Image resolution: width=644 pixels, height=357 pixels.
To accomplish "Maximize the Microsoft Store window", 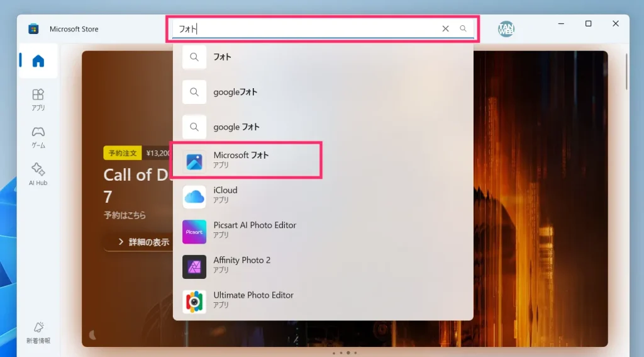I will click(588, 23).
